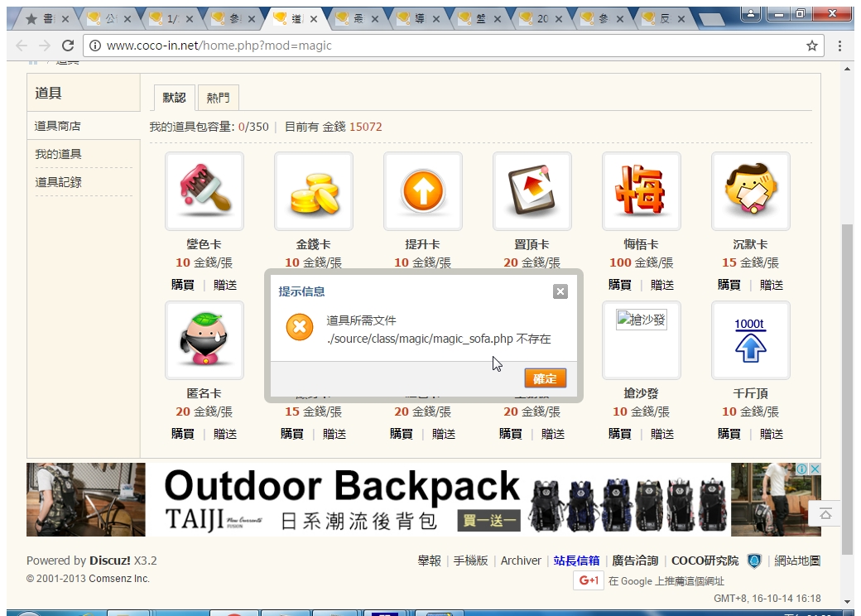This screenshot has width=861, height=616.
Task: Click the 金錢卡 gold coins icon
Action: (314, 191)
